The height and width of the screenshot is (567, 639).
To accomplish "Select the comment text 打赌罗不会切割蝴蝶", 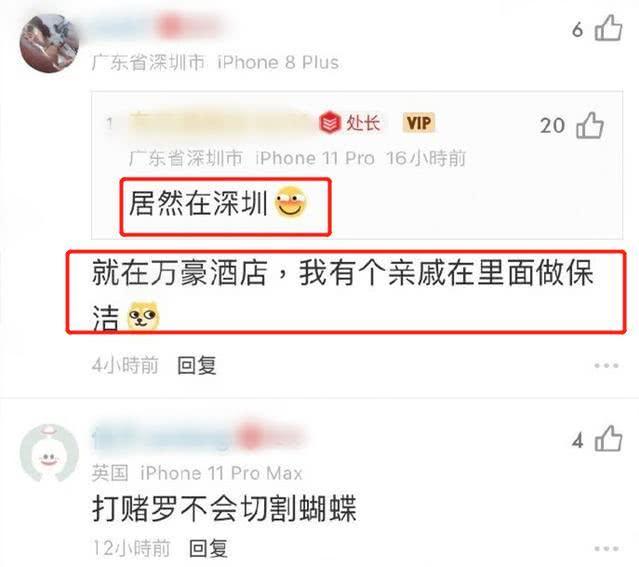I will coord(225,508).
